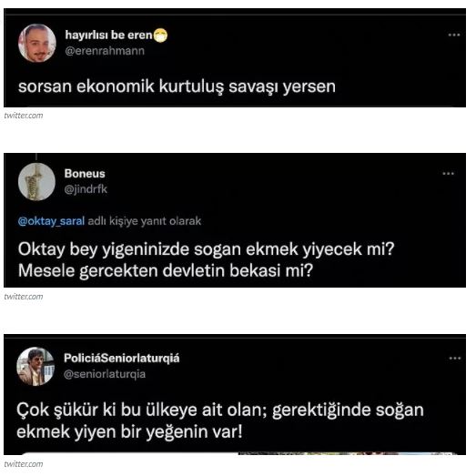Click the 'Çok şükür ki bu ülkeye' tweet text
The height and width of the screenshot is (476, 476).
click(x=219, y=420)
